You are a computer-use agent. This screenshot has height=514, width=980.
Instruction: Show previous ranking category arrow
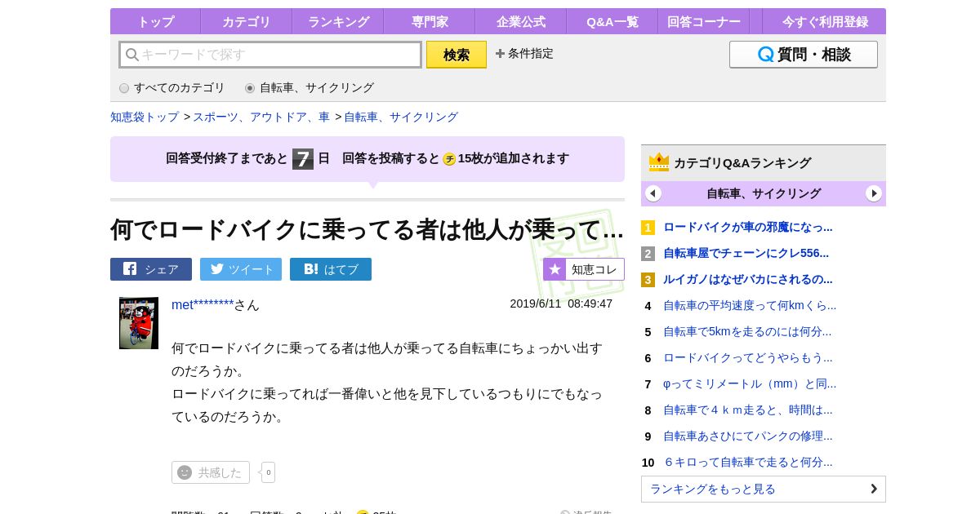tap(653, 193)
